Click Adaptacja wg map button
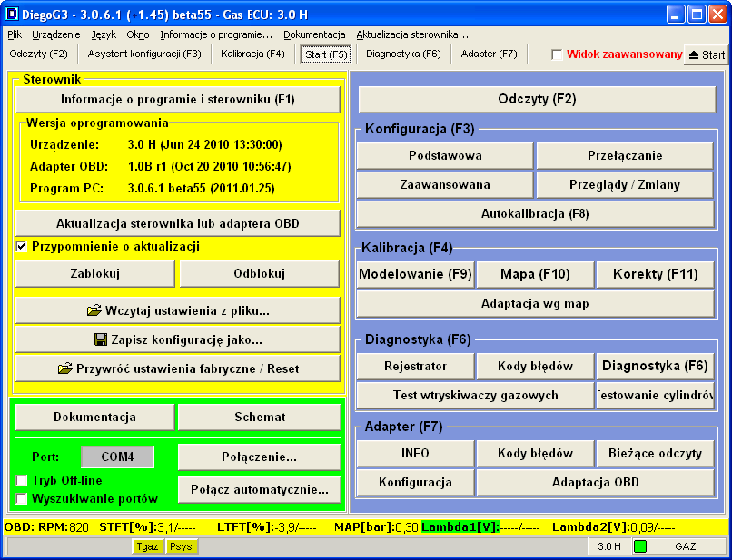This screenshot has height=560, width=732. 535,304
